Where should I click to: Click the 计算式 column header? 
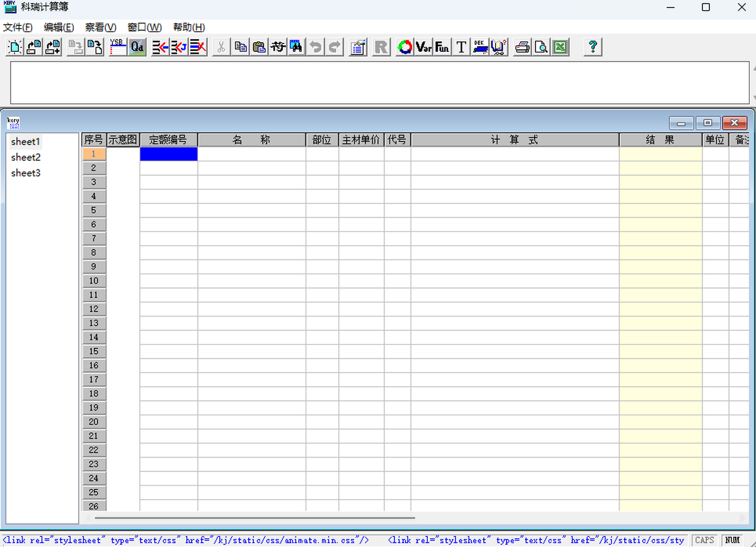tap(515, 140)
